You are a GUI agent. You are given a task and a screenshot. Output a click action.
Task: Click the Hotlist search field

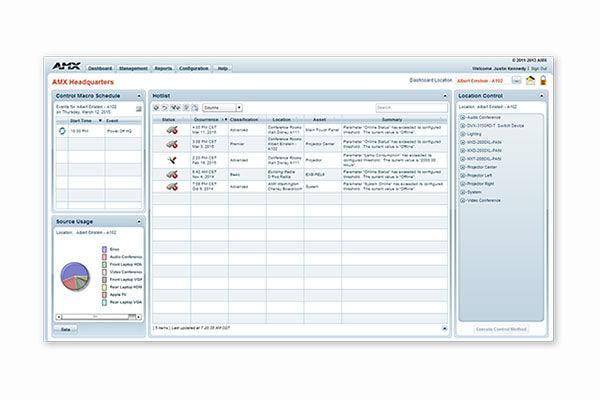click(411, 108)
